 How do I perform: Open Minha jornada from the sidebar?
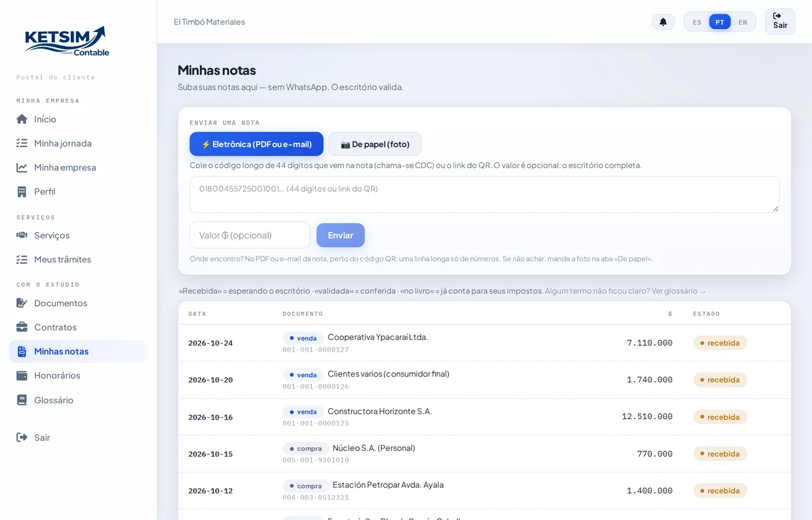click(x=78, y=143)
